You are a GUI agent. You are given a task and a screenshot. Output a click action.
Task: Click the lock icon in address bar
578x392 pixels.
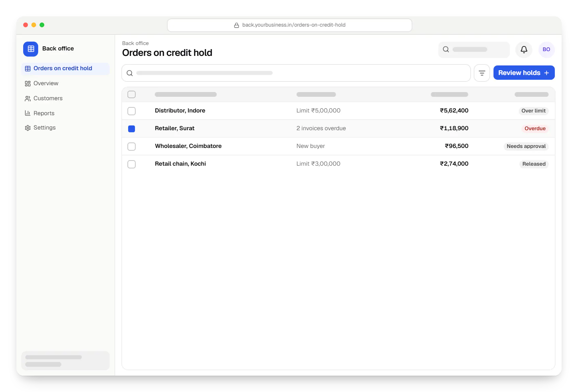coord(237,25)
